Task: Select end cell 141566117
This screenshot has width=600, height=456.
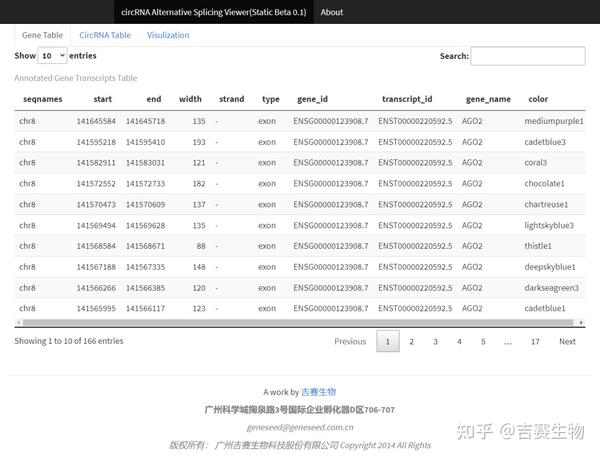Action: tap(145, 308)
